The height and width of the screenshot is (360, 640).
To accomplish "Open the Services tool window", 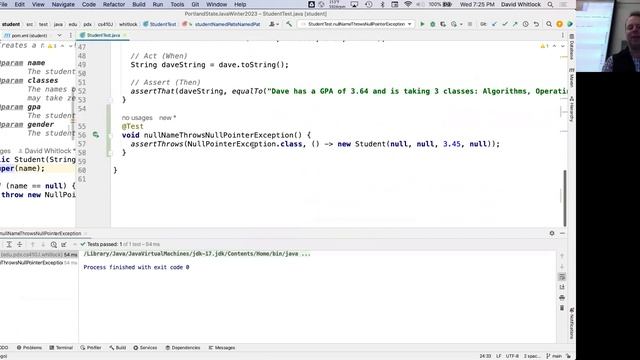I will 145,348.
